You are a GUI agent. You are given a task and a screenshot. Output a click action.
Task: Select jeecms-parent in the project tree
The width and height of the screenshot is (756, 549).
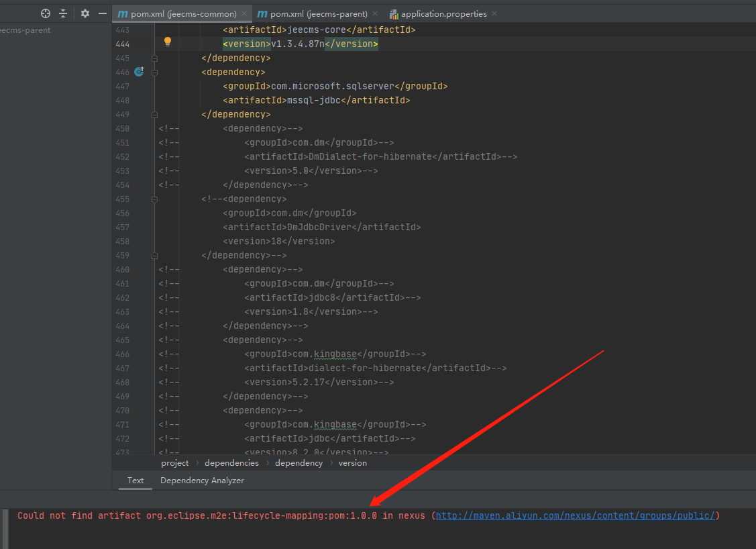tap(25, 30)
